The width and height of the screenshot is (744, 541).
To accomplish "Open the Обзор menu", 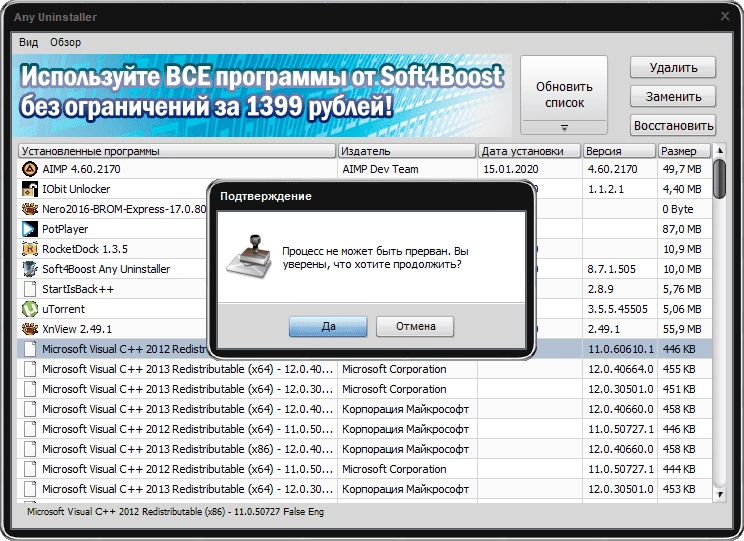I will (x=65, y=42).
